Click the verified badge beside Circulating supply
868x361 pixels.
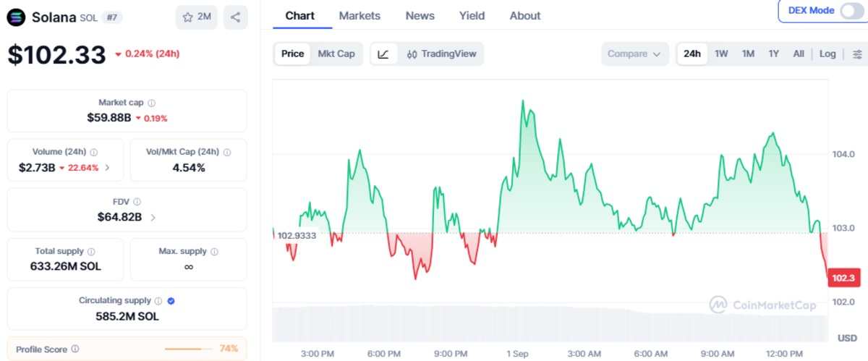(x=171, y=300)
